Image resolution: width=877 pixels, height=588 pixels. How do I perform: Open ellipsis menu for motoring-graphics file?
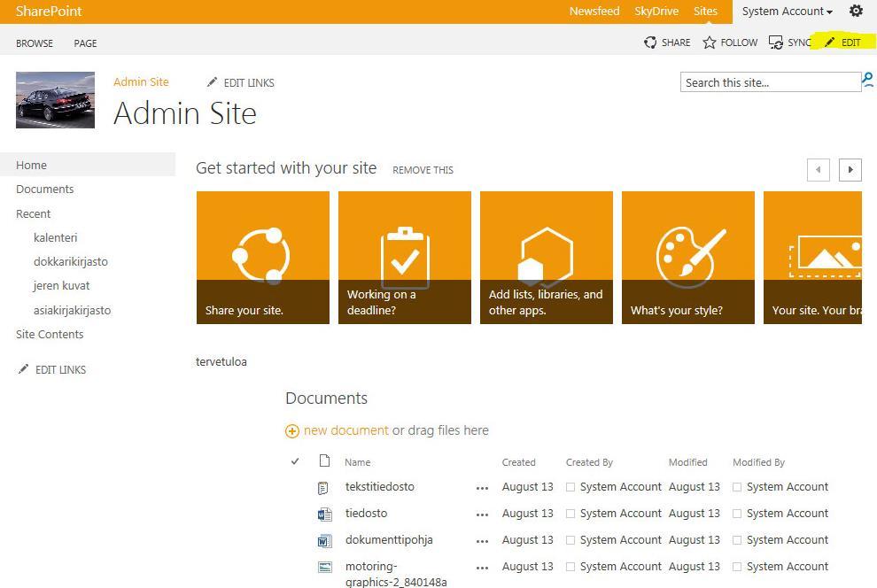click(x=482, y=568)
